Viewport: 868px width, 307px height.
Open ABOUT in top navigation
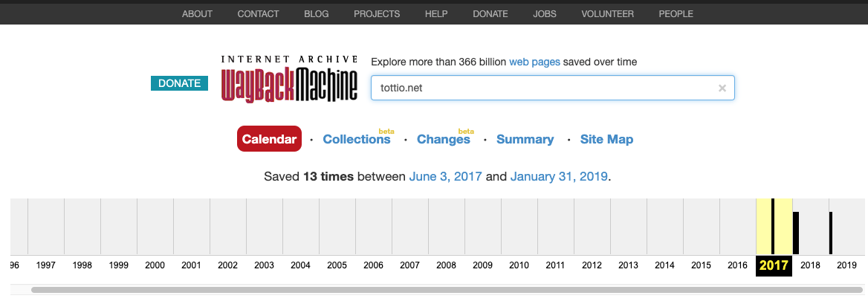click(x=197, y=14)
